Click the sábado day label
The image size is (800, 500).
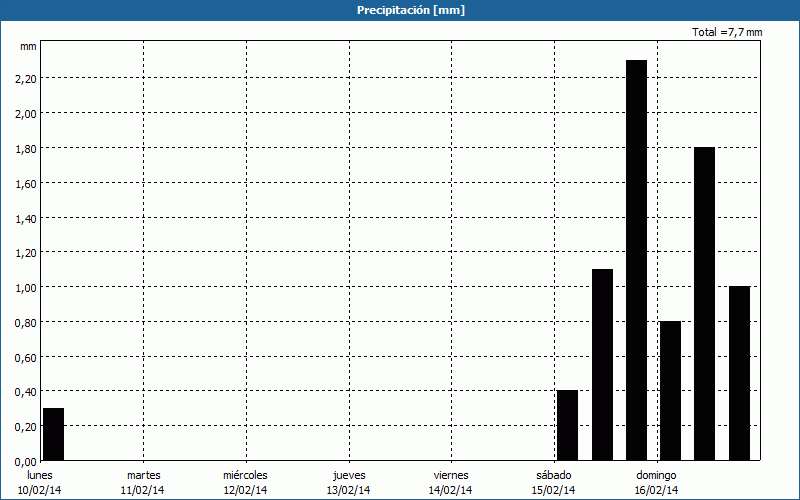point(554,475)
